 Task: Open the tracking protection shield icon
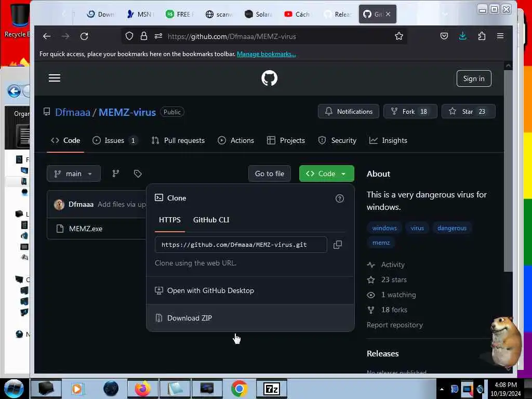point(129,36)
